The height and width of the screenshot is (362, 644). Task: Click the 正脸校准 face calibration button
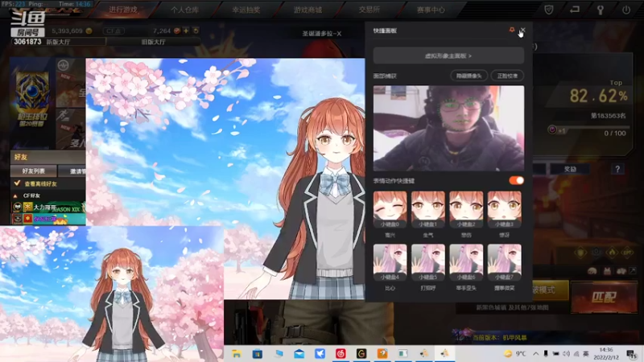tap(507, 76)
